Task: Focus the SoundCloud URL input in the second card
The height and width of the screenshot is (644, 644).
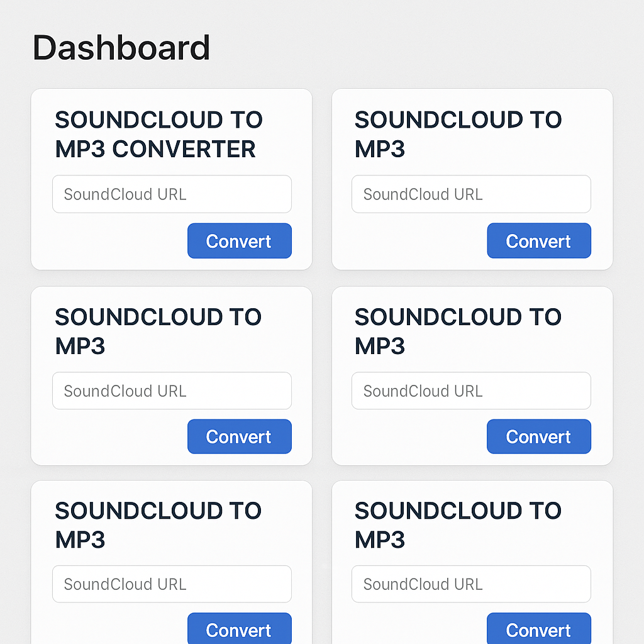Action: (470, 194)
